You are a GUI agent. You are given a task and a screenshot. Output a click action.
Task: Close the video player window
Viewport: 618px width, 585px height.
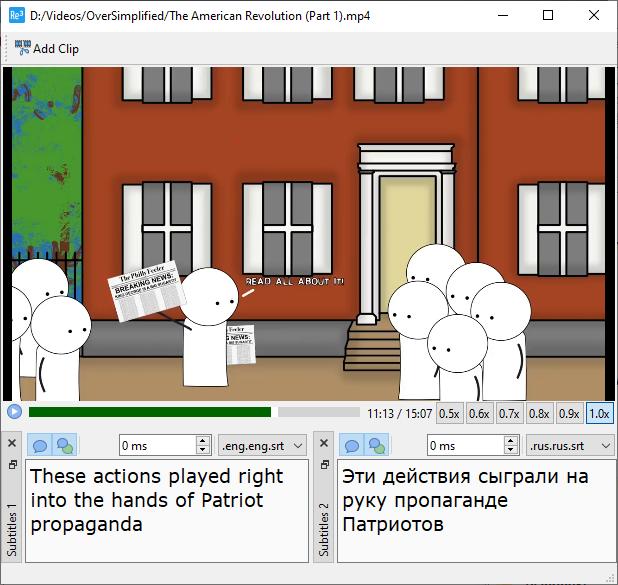pos(594,16)
